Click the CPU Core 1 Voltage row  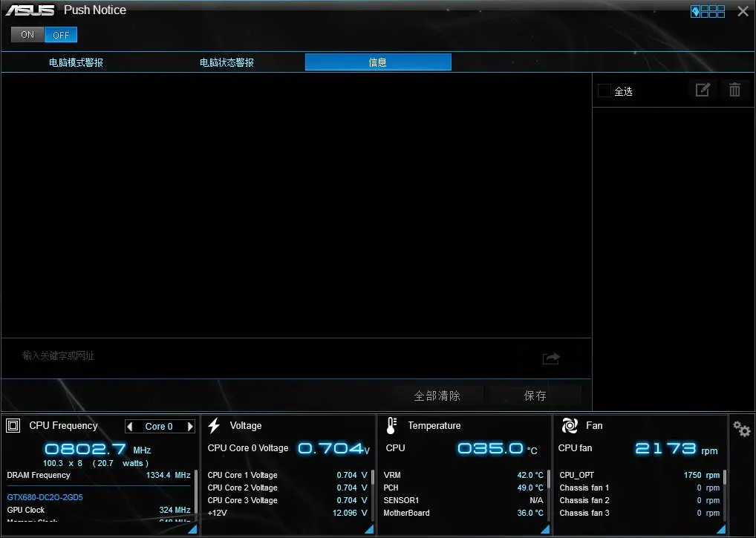[x=287, y=476]
